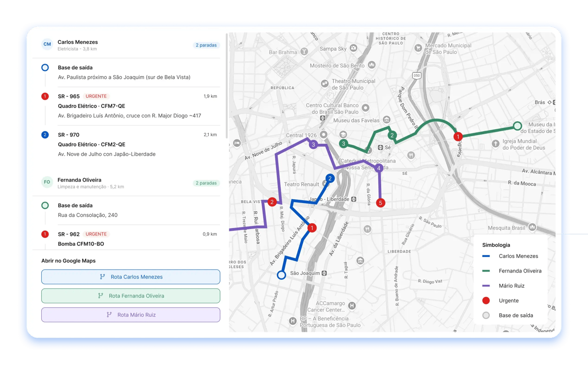Click Abrir no Google Maps heading
This screenshot has height=370, width=588.
[69, 261]
